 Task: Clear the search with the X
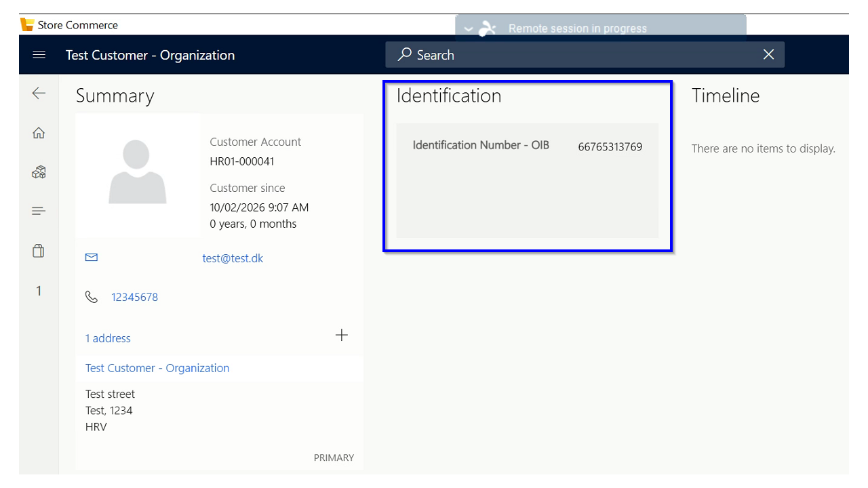coord(768,54)
